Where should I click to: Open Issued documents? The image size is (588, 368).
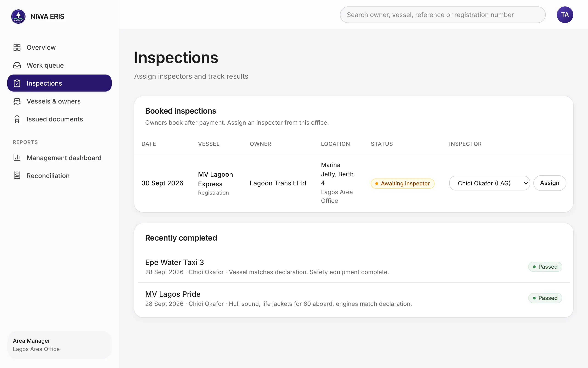click(x=59, y=119)
